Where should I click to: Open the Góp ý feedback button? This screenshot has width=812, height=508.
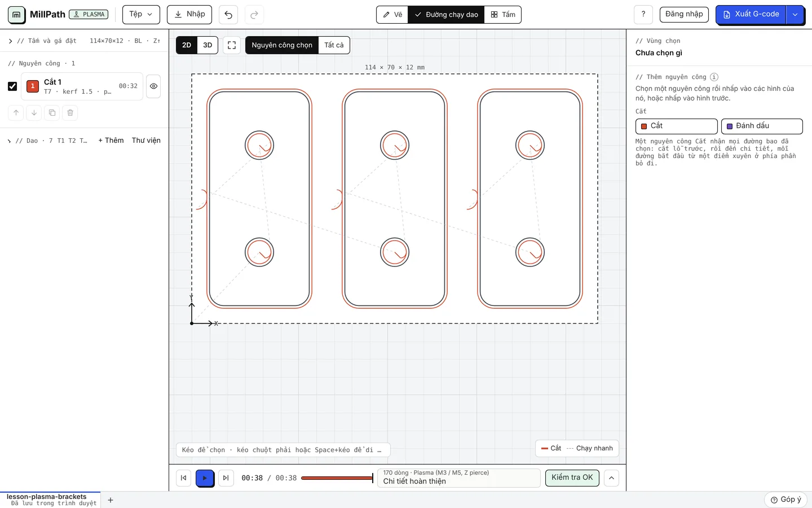[x=785, y=500]
